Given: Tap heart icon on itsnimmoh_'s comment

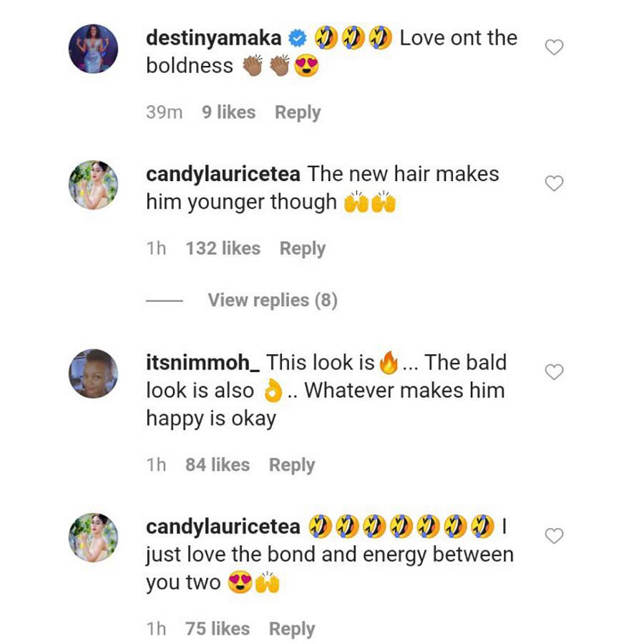Looking at the screenshot, I should pyautogui.click(x=555, y=372).
